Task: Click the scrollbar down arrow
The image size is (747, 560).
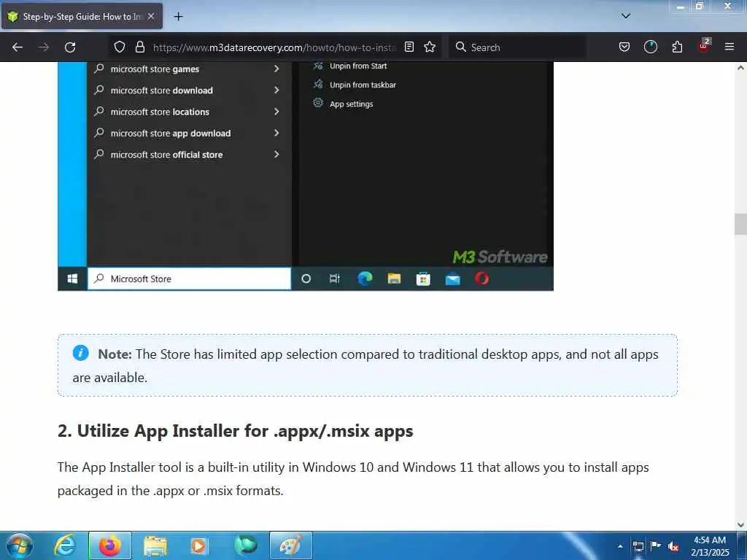Action: (x=740, y=525)
